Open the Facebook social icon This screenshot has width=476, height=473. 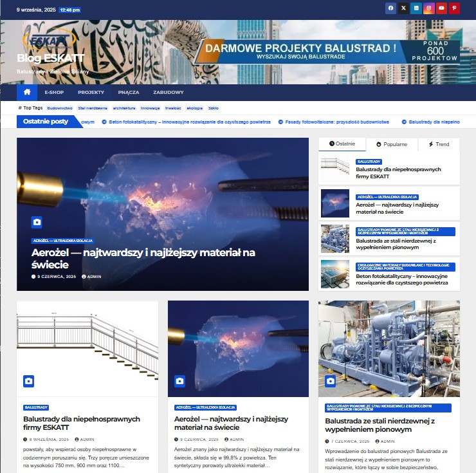(x=390, y=8)
